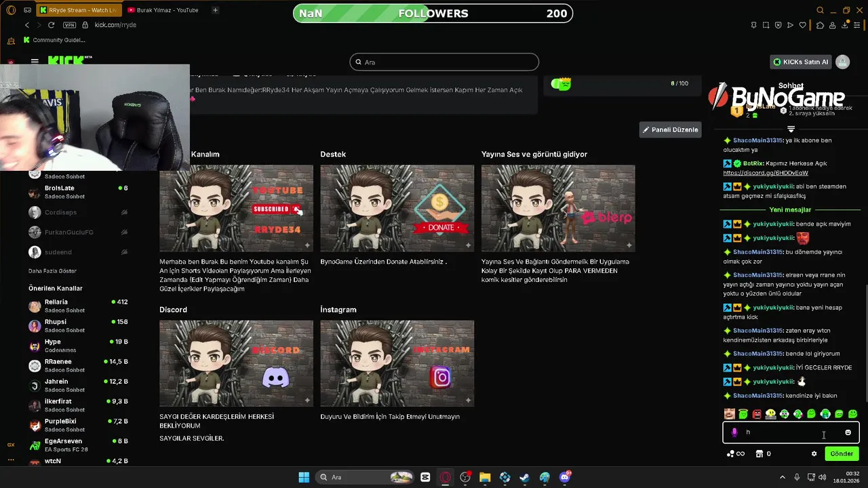Focus the Kick 'Ara' search field
Screen dimensions: 868x488
tap(444, 62)
